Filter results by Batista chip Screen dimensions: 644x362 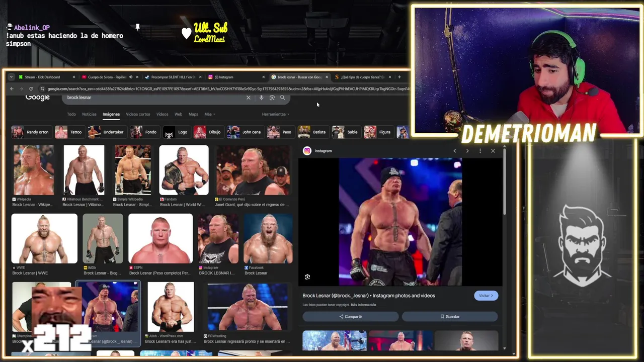point(312,132)
